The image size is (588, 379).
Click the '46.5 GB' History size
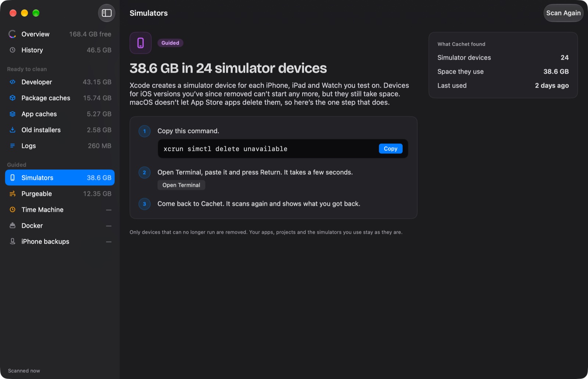(99, 50)
